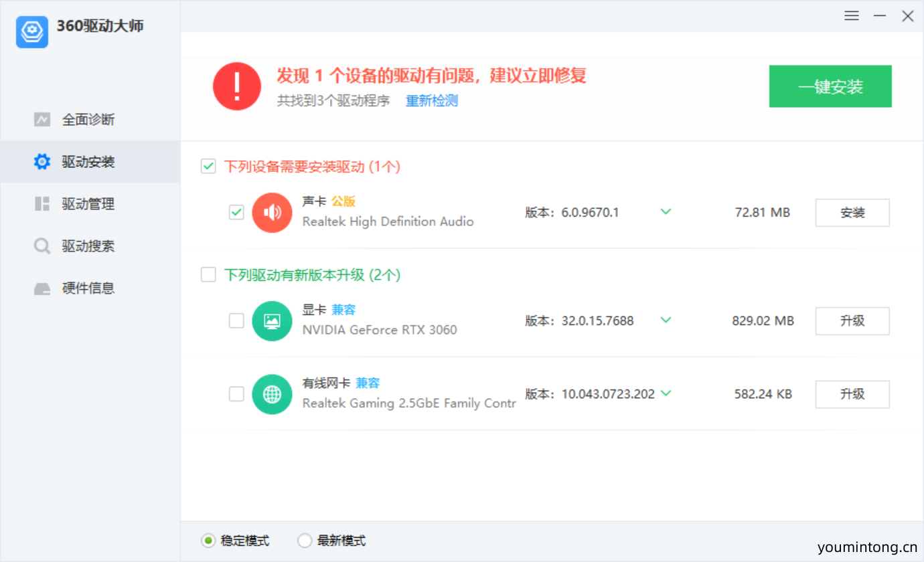
Task: Select the 稳定模式 radio button
Action: pos(208,541)
